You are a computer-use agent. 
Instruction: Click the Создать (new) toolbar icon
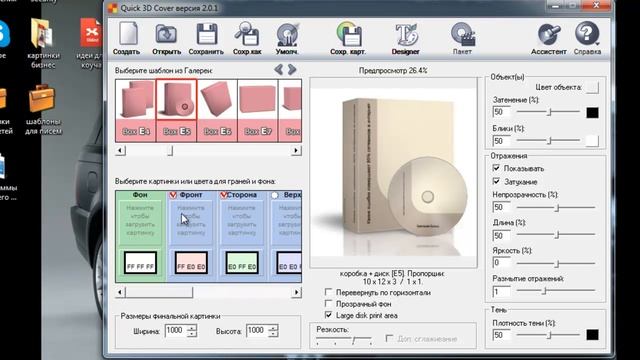(127, 38)
